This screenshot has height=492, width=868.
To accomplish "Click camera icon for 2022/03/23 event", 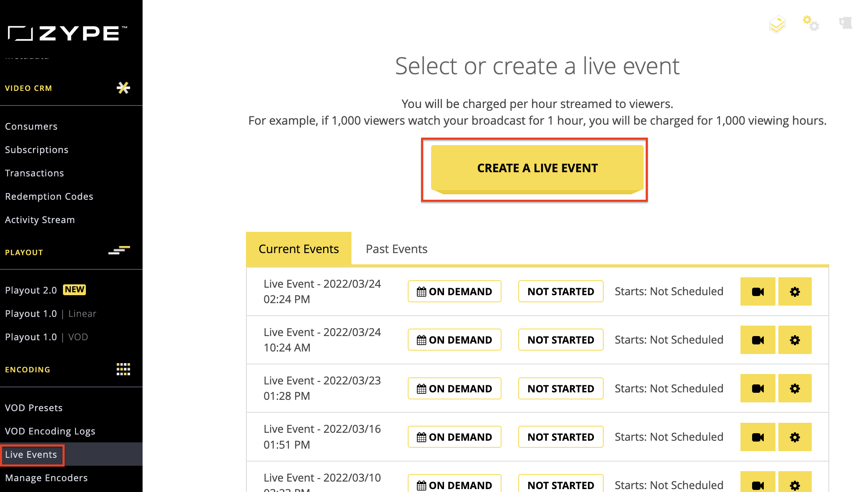I will tap(758, 388).
